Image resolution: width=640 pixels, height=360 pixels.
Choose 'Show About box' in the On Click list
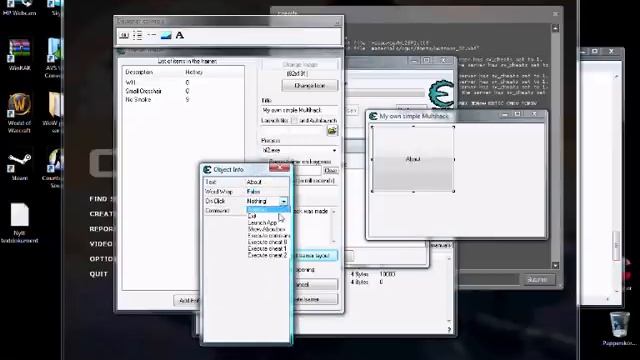pos(266,229)
